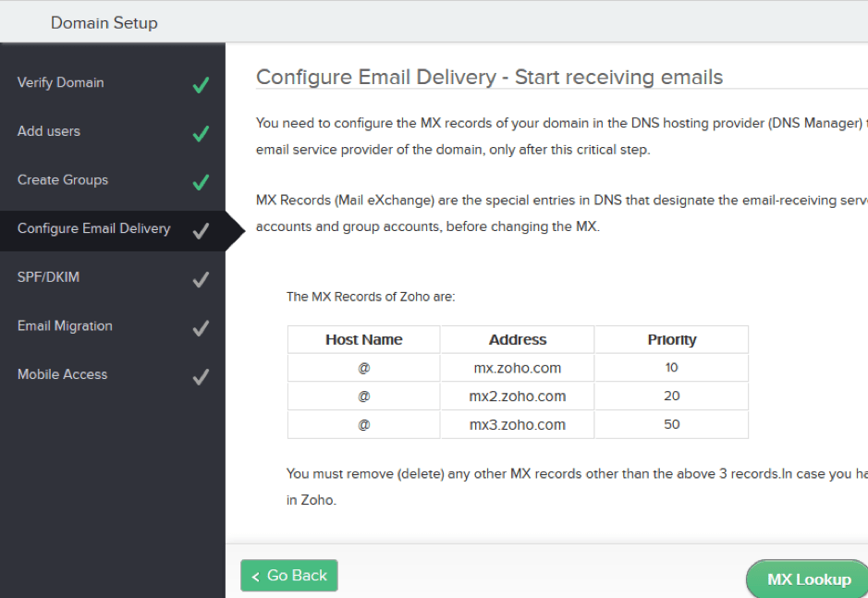Click the Go Back button
This screenshot has height=598, width=868.
288,575
